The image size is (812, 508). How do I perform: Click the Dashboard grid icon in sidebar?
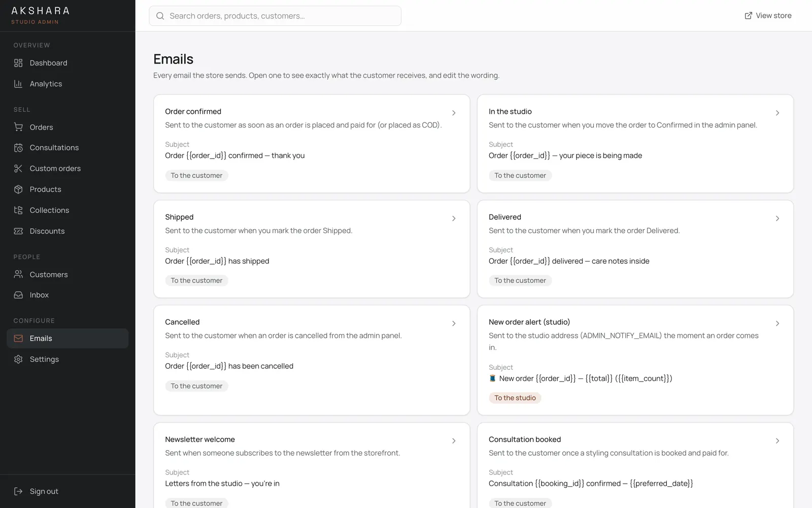point(18,63)
